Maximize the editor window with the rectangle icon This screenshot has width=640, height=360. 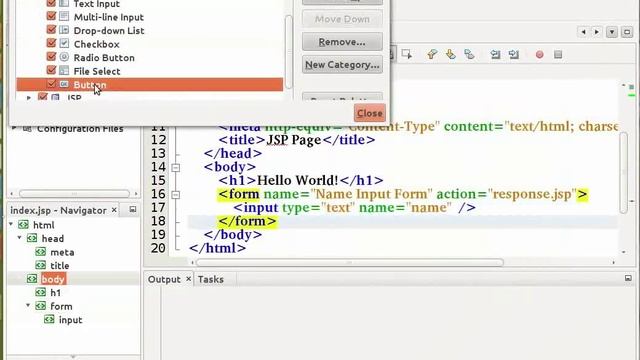627,32
